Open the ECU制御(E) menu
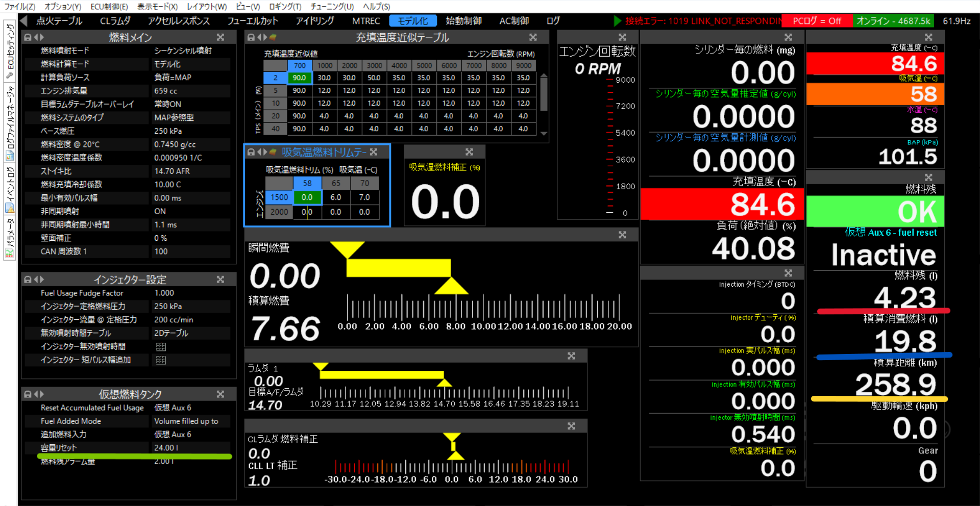Image resolution: width=980 pixels, height=506 pixels. 109,7
